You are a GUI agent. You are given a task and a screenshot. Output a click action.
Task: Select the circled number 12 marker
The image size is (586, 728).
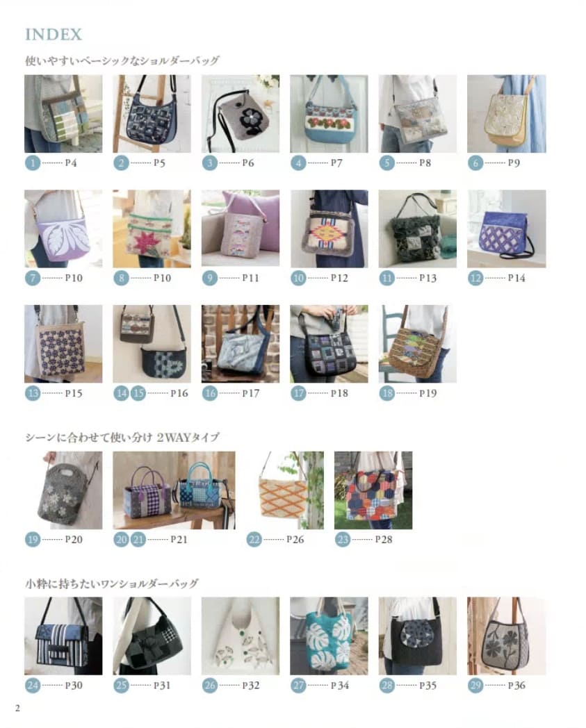point(475,278)
